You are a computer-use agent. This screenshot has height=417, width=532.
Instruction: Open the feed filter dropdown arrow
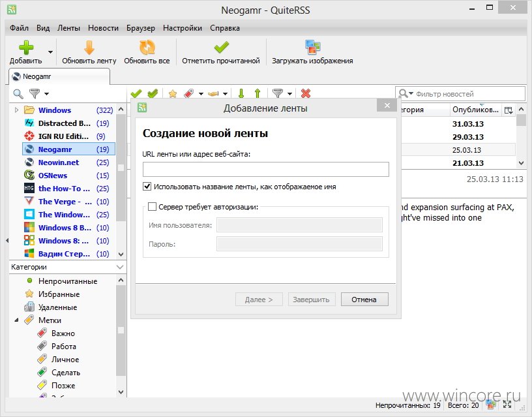point(46,94)
